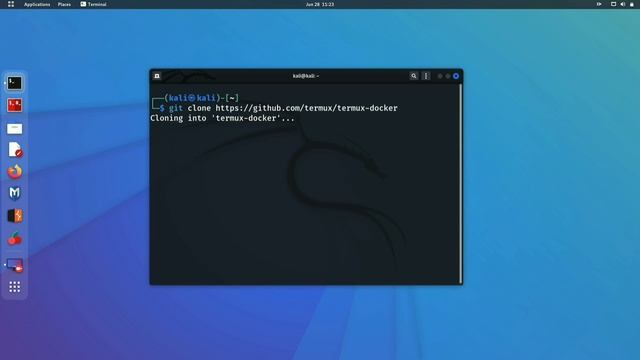Viewport: 640px width, 360px height.
Task: Open the Applications menu
Action: click(x=37, y=4)
